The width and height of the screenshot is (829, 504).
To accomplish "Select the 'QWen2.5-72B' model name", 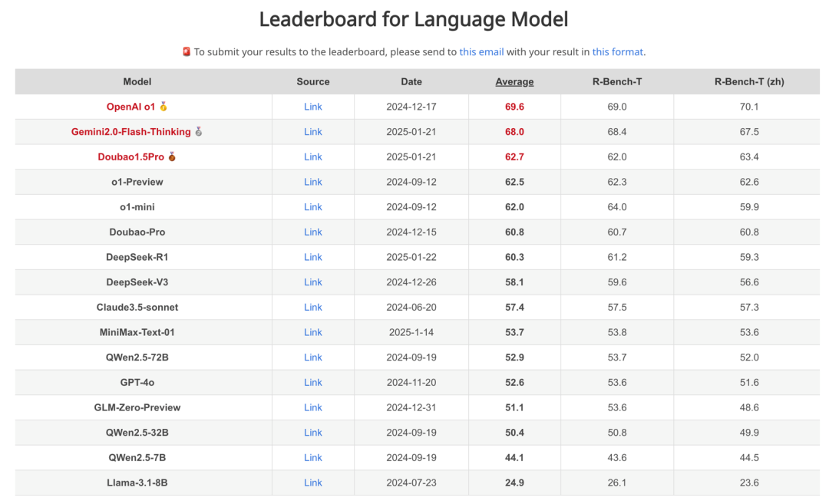I will click(137, 357).
